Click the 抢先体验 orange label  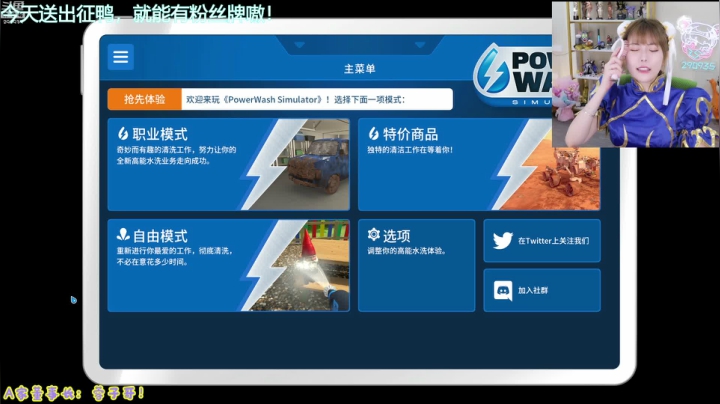point(145,99)
